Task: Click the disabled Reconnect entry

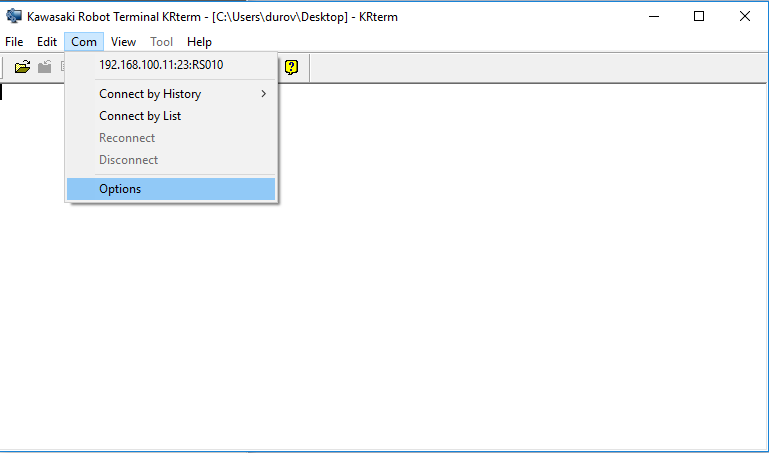Action: (171, 138)
